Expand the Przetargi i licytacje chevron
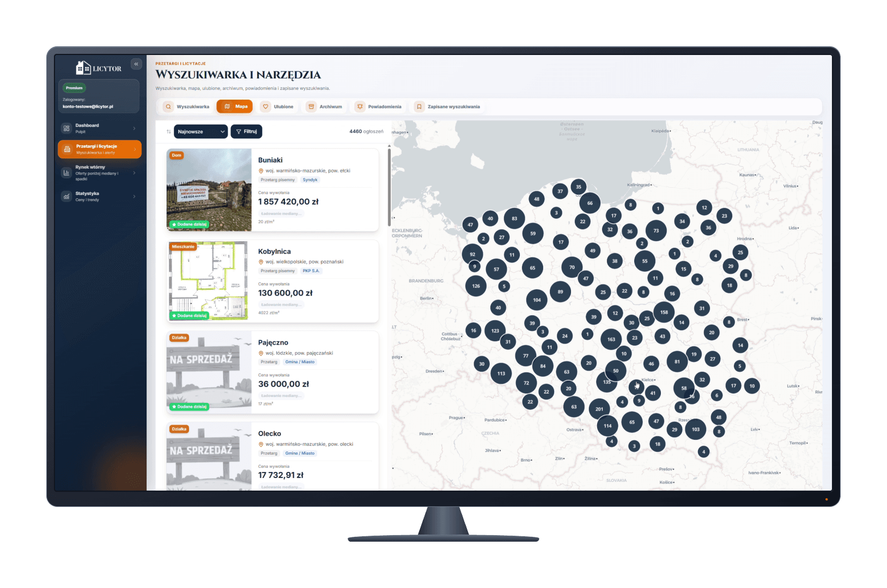 click(135, 149)
